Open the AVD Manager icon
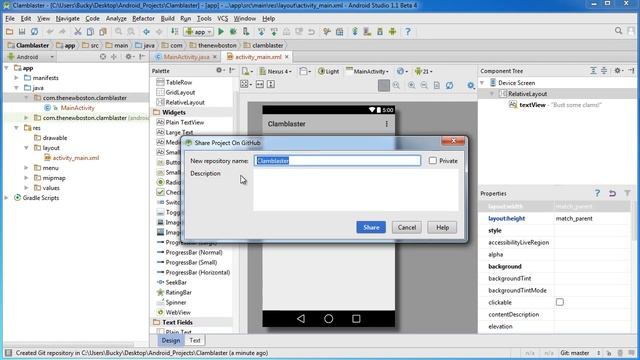This screenshot has height=360, width=640. 367,31
